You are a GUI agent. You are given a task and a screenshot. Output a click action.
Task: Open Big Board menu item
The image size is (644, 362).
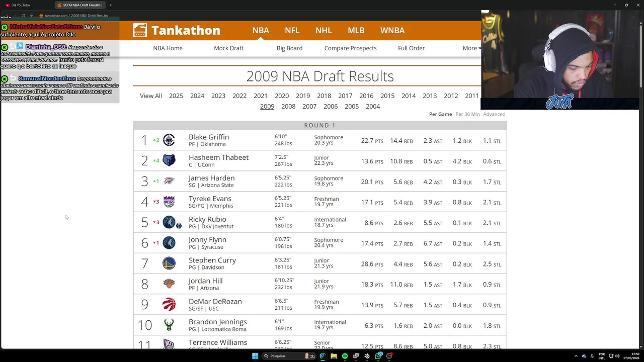click(289, 48)
